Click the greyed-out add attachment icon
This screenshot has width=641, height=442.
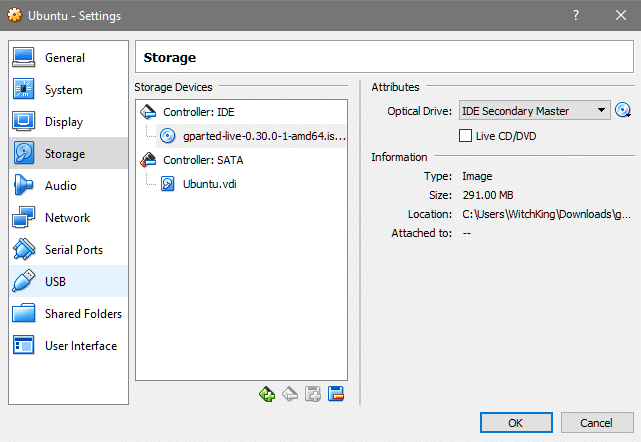[x=312, y=394]
